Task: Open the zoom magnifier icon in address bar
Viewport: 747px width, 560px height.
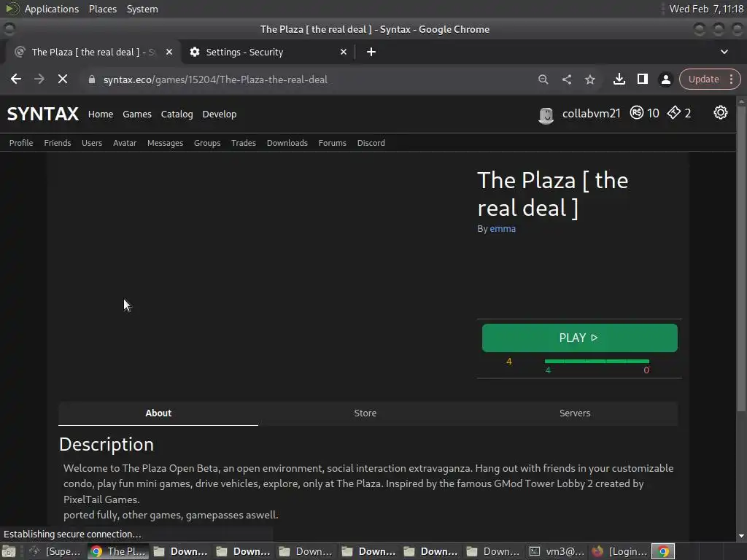Action: tap(543, 79)
